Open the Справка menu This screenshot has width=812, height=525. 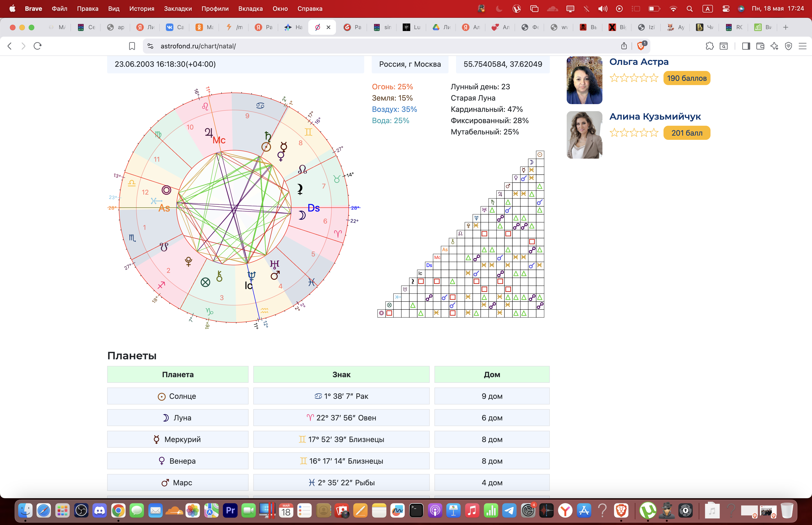tap(310, 8)
